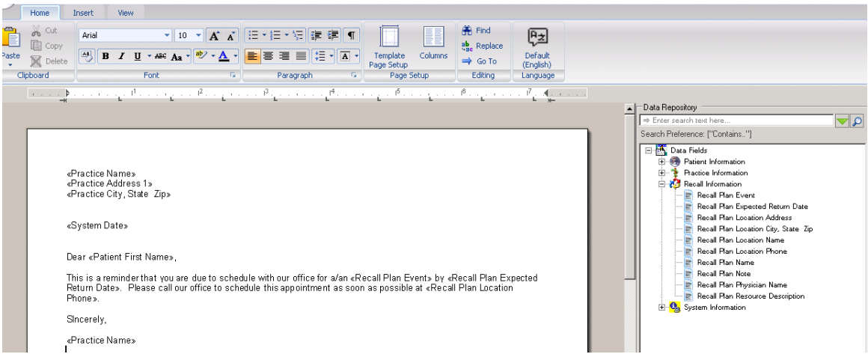Switch to the View ribbon tab
Viewport: 868px width, 354px height.
pos(126,12)
